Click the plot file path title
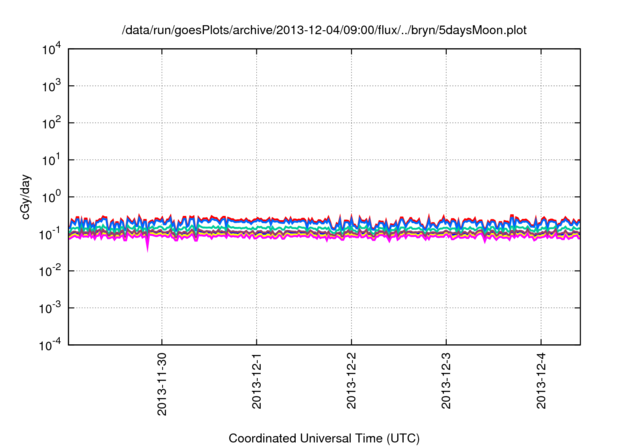640x448 pixels. 324,30
